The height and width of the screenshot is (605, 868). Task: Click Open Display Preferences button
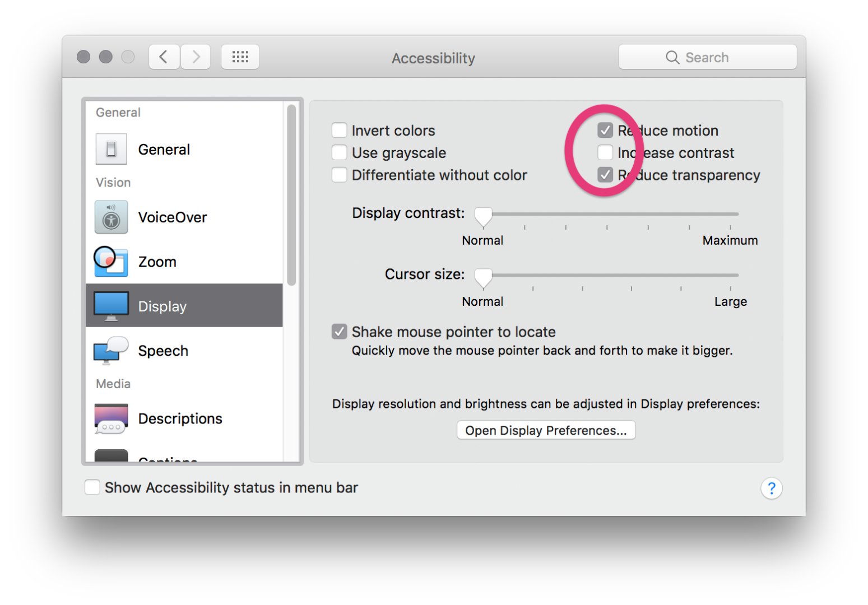pos(546,430)
